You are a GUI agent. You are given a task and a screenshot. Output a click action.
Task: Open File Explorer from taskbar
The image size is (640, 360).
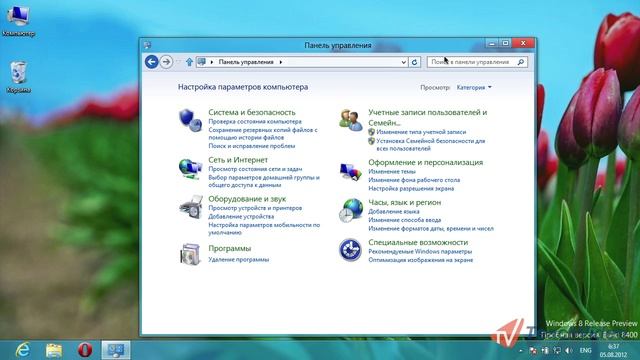(x=54, y=350)
